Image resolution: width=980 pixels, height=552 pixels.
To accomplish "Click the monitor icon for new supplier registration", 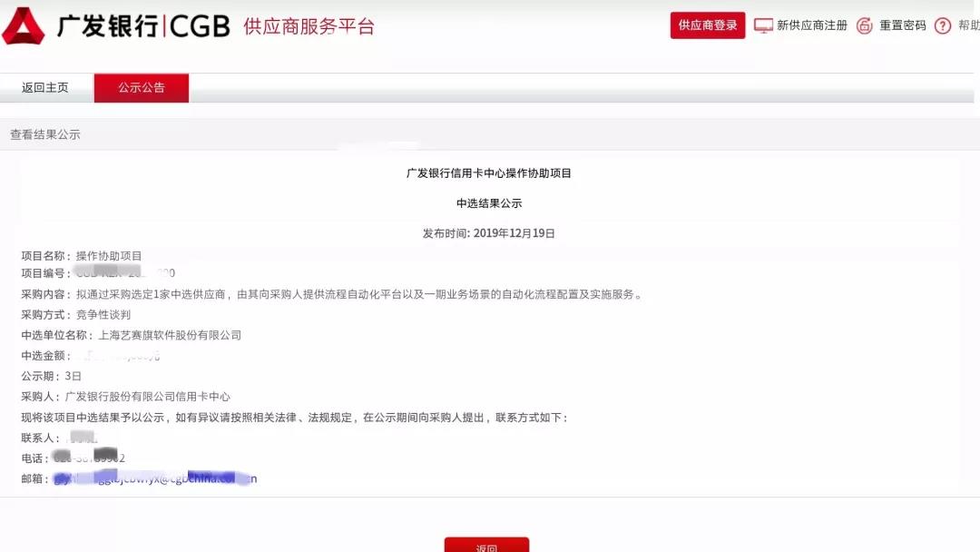I will coord(763,25).
